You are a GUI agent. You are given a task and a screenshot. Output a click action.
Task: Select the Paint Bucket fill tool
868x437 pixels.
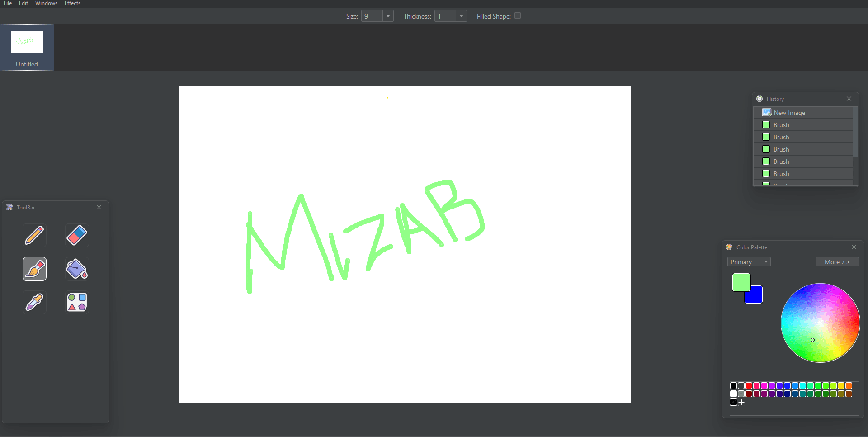pyautogui.click(x=77, y=269)
